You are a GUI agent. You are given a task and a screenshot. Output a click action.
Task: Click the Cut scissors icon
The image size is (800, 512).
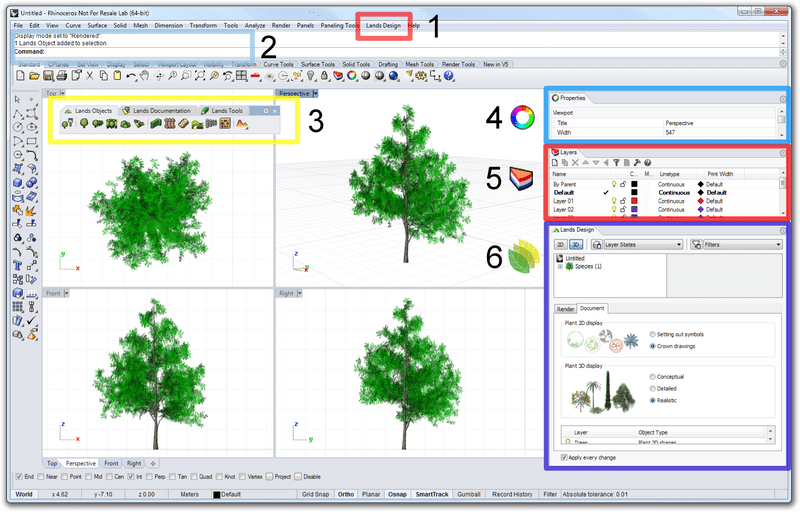(89, 76)
